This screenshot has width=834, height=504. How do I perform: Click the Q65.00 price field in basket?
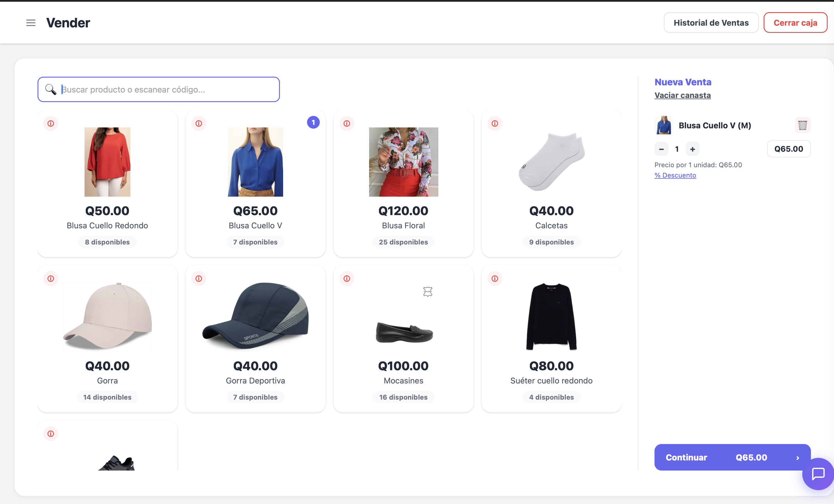pos(788,149)
